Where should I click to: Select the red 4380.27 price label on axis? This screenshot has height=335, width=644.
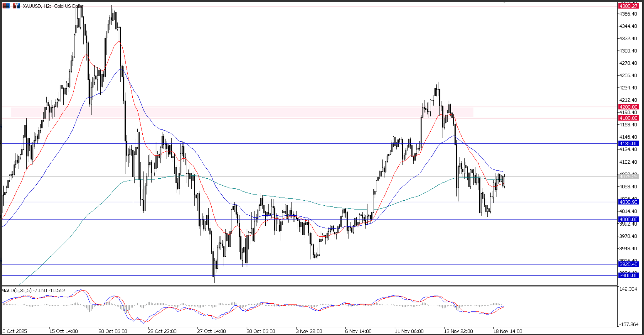629,6
